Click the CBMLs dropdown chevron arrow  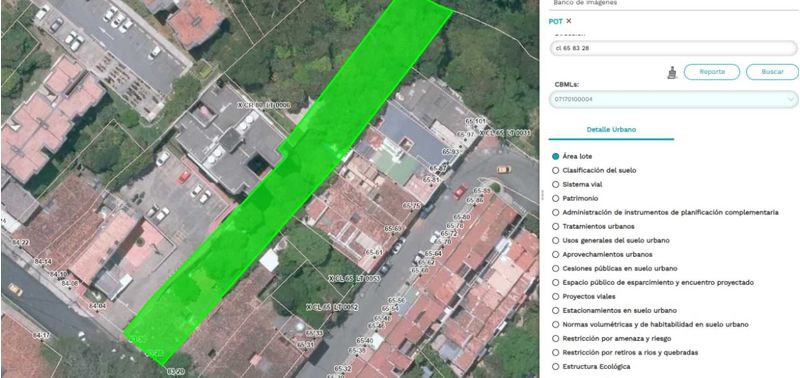pos(791,99)
